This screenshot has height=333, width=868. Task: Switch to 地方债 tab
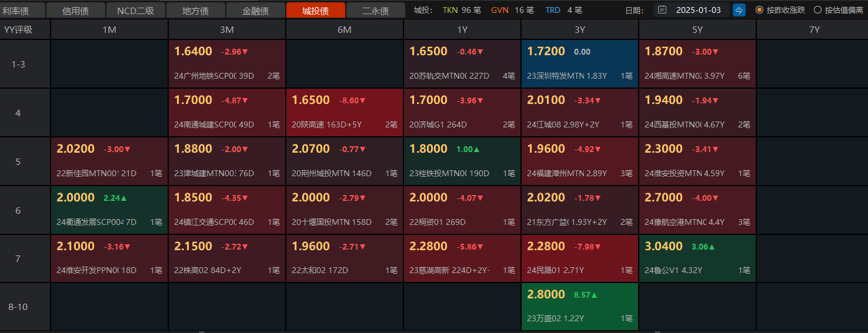pyautogui.click(x=196, y=11)
